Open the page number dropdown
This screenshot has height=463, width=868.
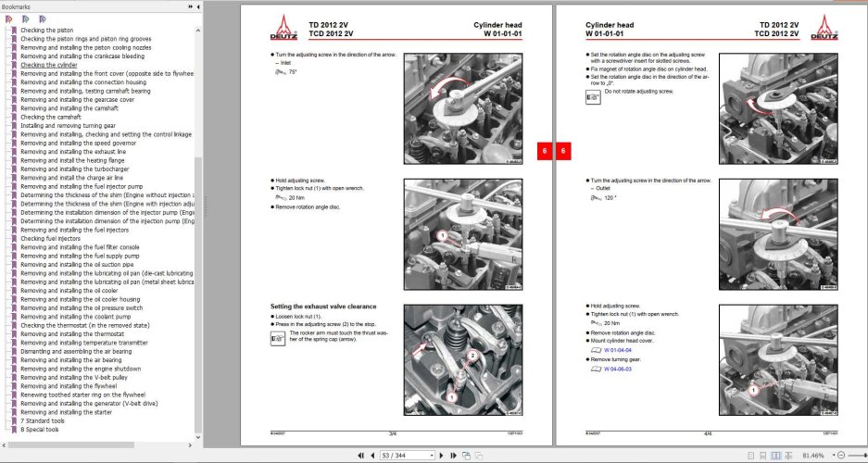[432, 456]
